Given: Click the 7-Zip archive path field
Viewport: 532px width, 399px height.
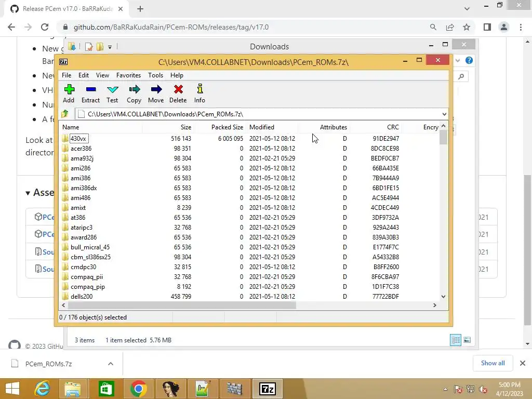Looking at the screenshot, I should click(258, 114).
